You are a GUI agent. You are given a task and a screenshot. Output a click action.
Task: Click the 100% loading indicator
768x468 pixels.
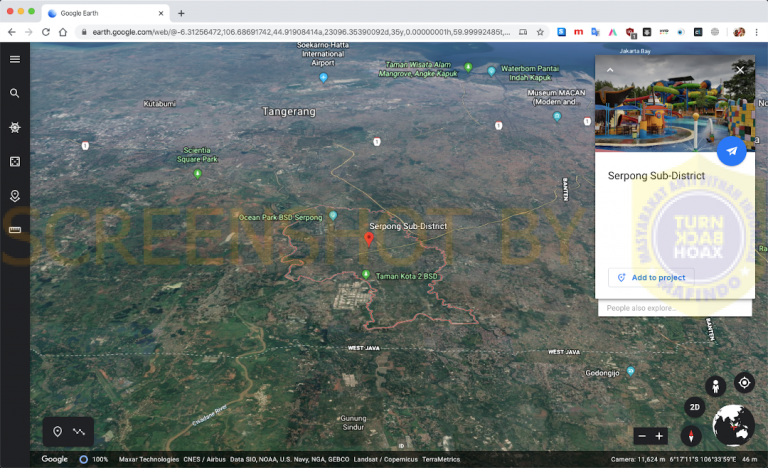pyautogui.click(x=94, y=460)
